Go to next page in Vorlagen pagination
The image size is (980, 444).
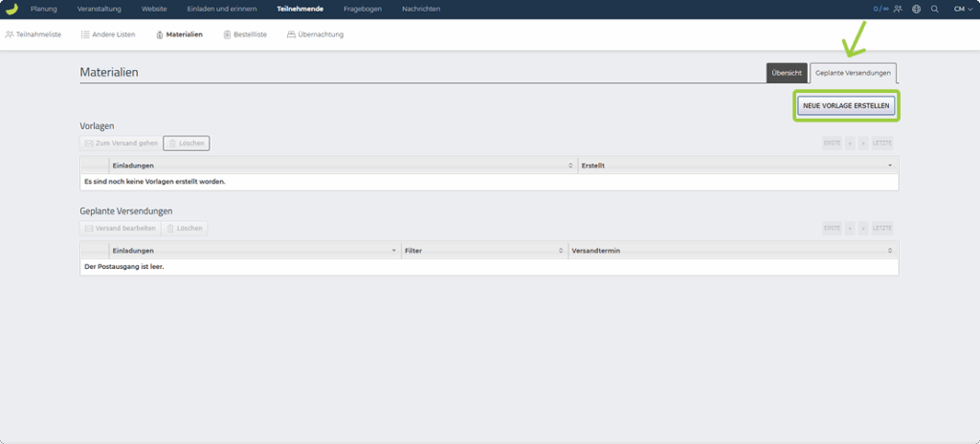point(863,144)
